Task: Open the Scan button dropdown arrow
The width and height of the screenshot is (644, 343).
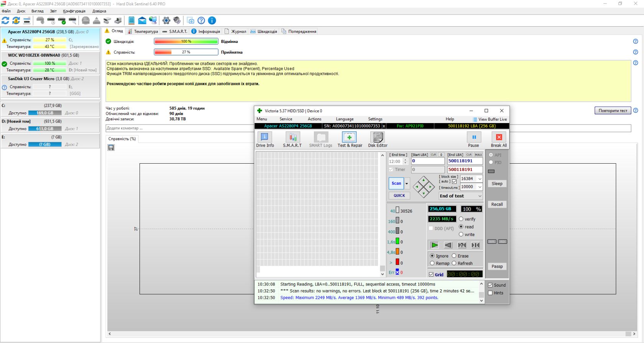Action: tap(407, 184)
